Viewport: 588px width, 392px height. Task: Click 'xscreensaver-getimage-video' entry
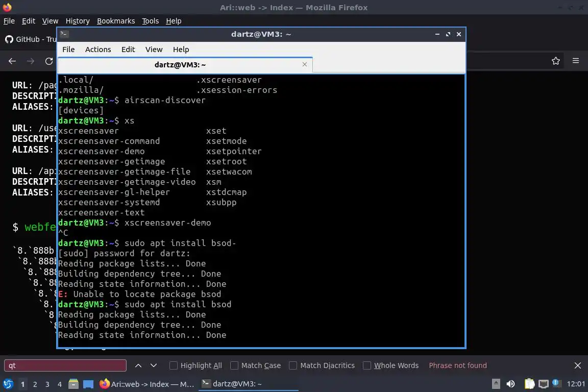point(127,182)
